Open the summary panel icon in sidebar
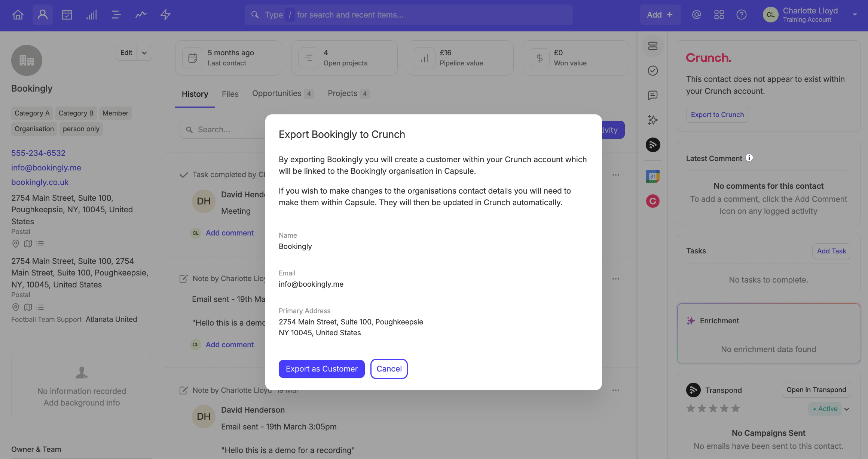Screen dimensions: 868x459 pyautogui.click(x=653, y=46)
